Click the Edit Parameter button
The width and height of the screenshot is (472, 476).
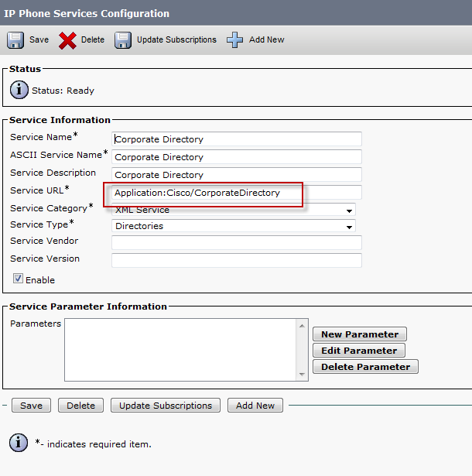coord(359,351)
